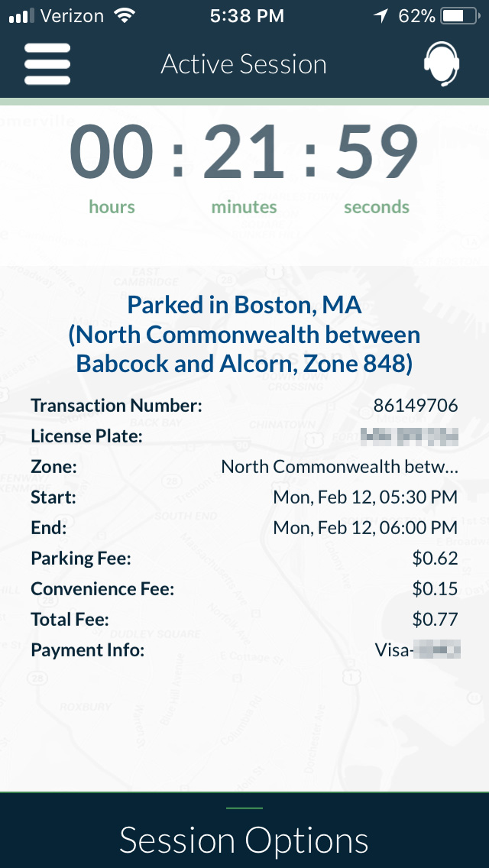Tap the minutes countdown number 21
The width and height of the screenshot is (489, 868).
coord(244,153)
